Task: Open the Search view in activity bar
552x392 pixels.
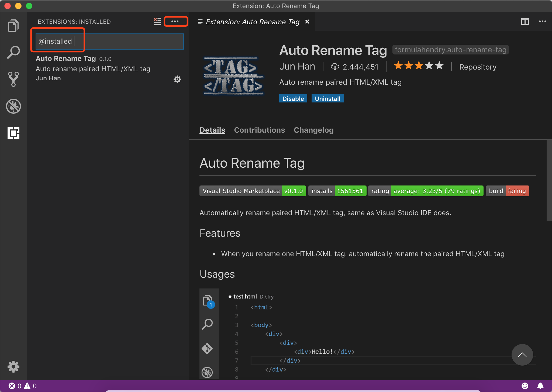Action: pos(13,52)
